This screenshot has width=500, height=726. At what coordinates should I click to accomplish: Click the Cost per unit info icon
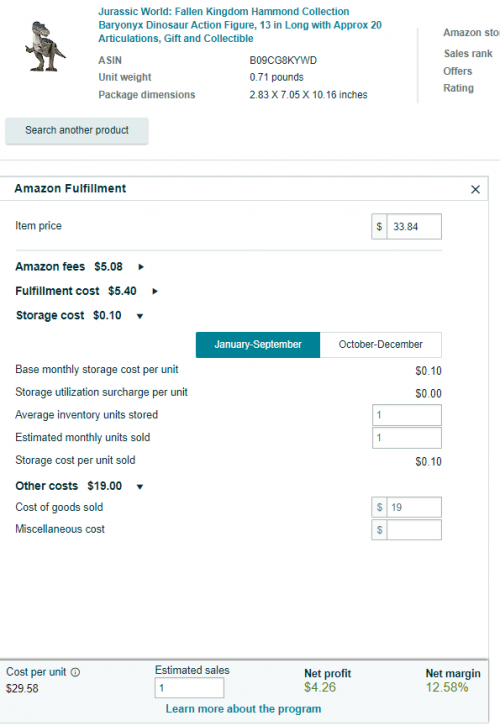(75, 672)
